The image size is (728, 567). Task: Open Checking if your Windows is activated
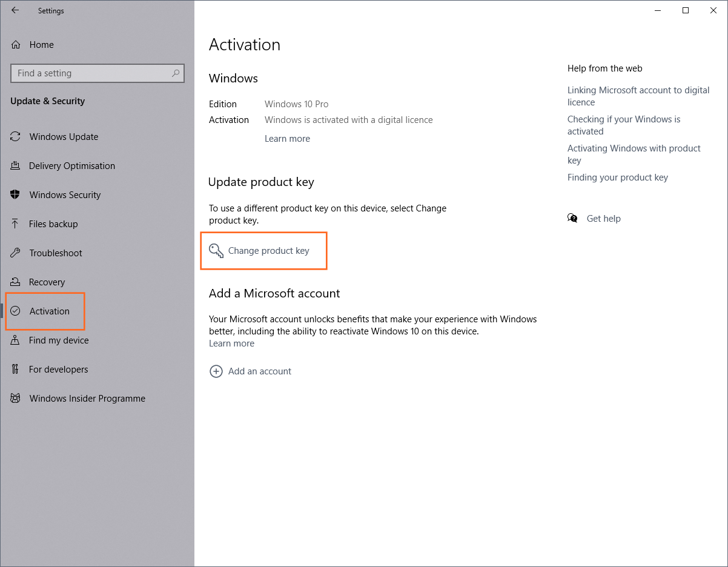click(x=624, y=125)
